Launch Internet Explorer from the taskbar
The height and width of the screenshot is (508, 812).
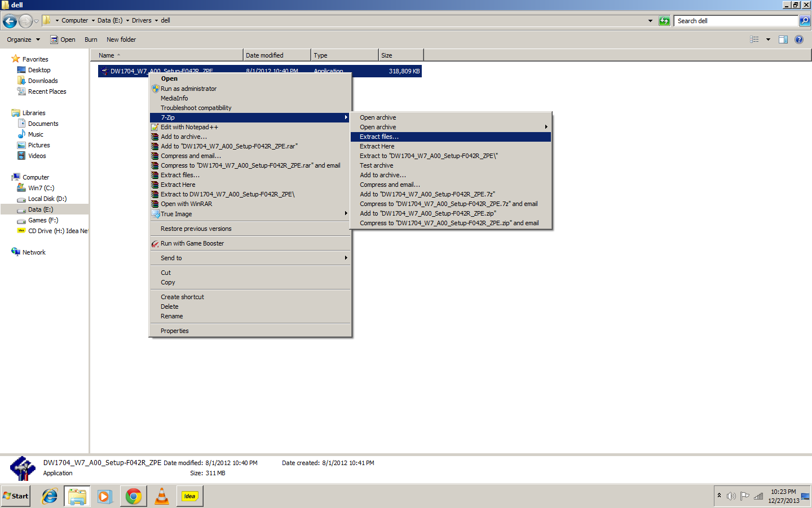(x=50, y=496)
